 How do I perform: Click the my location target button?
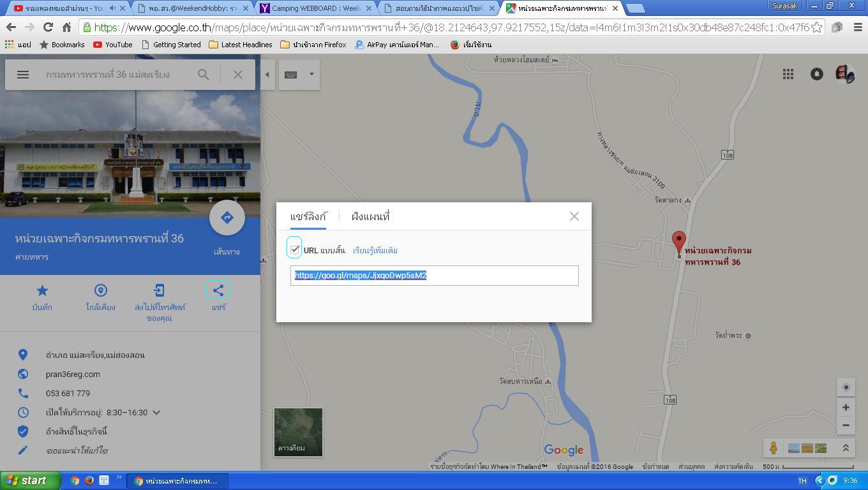click(x=846, y=387)
